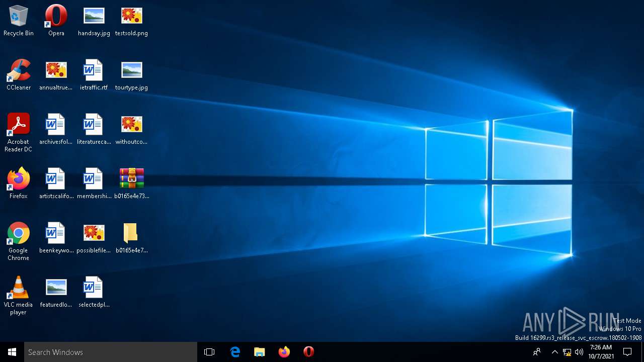Launch Microsoft Edge from the taskbar

(235, 352)
